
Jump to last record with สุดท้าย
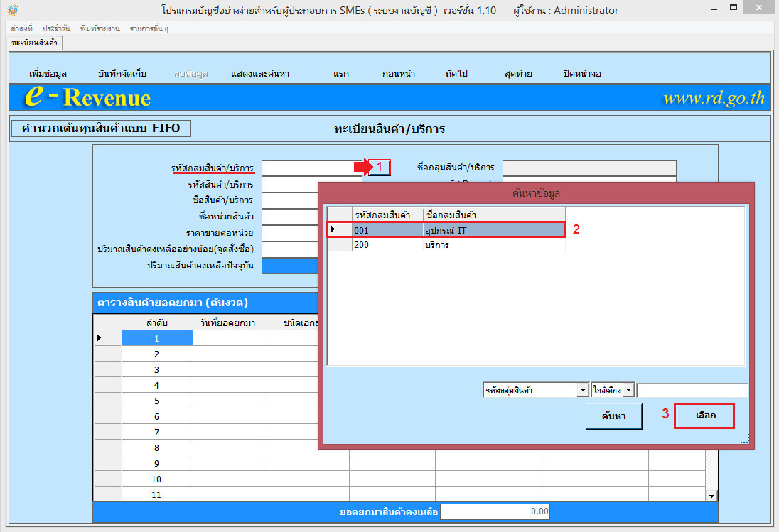coord(518,73)
